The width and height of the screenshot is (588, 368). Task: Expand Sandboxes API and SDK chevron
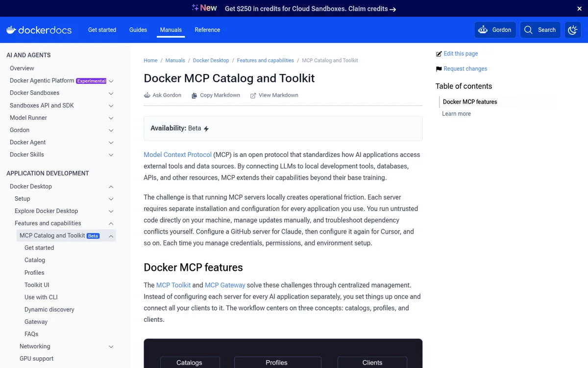[x=111, y=105]
